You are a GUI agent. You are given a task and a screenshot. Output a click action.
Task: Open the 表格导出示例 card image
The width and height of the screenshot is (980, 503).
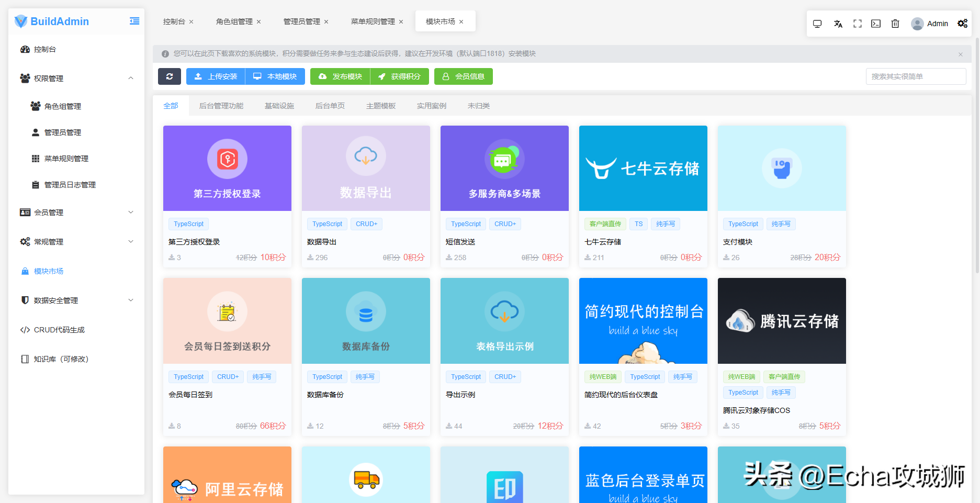[x=504, y=321]
